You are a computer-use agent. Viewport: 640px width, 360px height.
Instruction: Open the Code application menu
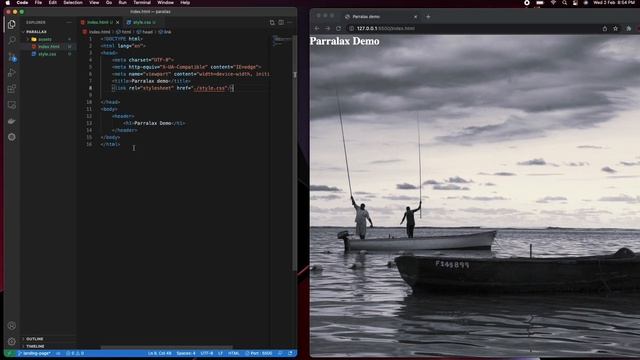pyautogui.click(x=22, y=3)
